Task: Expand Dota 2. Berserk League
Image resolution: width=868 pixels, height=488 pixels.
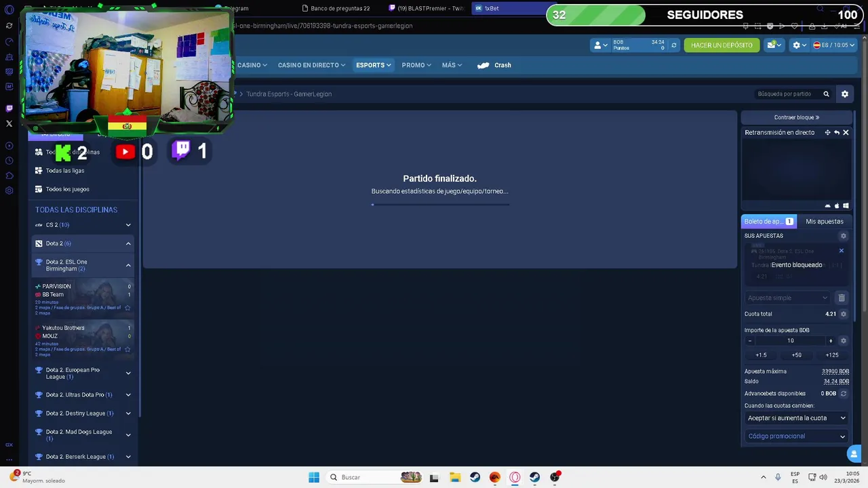Action: tap(82, 457)
